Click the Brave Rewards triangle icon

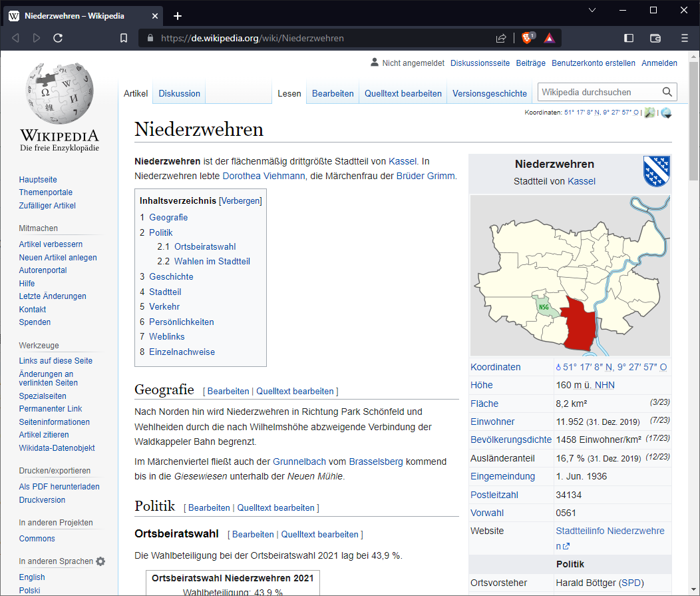550,38
